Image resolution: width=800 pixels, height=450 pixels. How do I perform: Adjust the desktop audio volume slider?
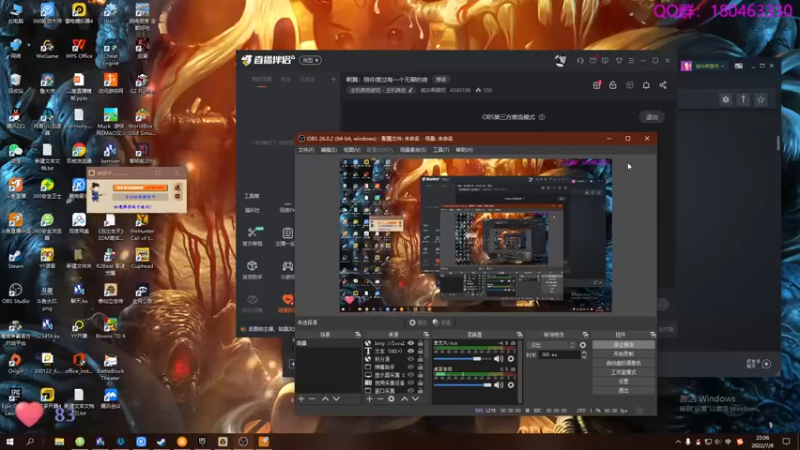[462, 385]
